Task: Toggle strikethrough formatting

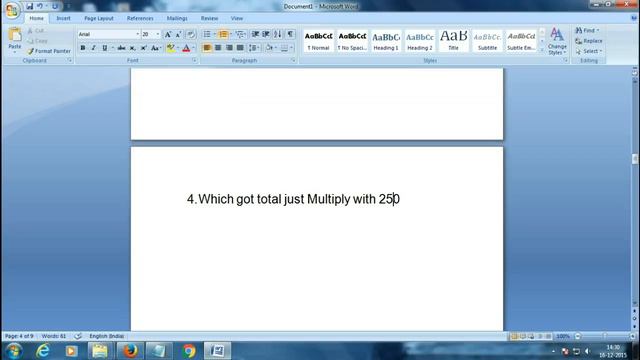Action: coord(121,48)
